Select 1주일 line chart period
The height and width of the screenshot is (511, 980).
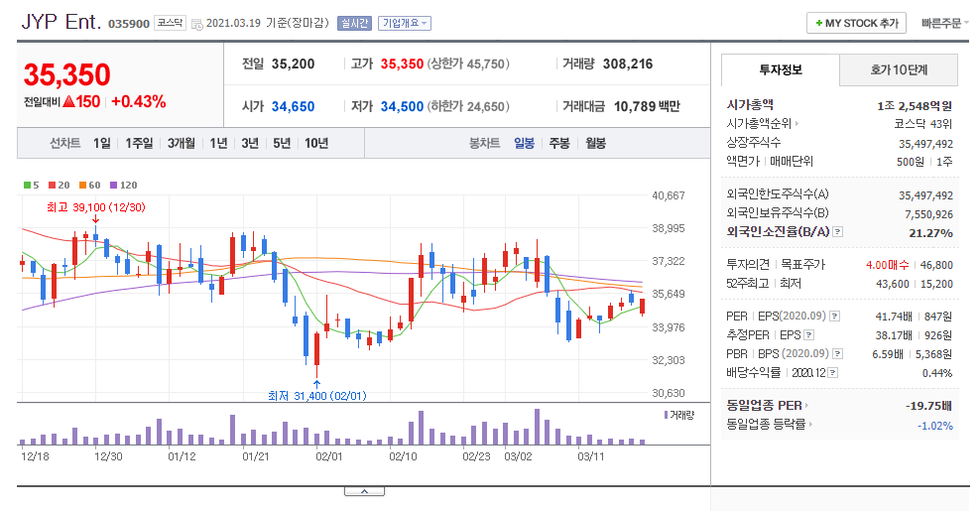click(x=139, y=143)
